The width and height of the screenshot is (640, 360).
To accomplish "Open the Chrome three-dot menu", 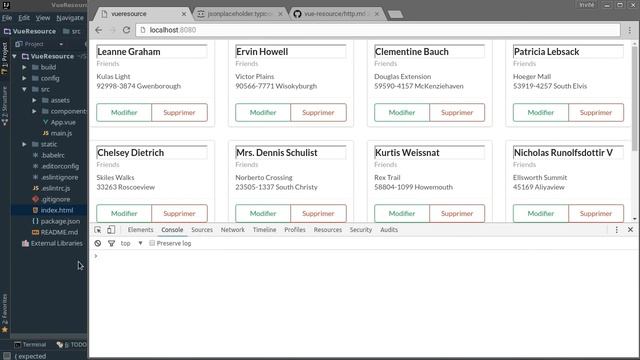I will (630, 30).
